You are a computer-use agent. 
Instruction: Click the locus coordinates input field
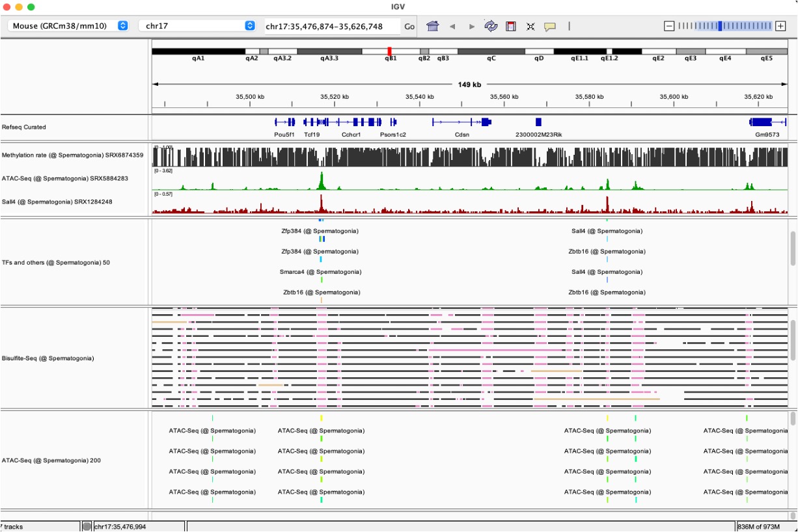[x=331, y=27]
